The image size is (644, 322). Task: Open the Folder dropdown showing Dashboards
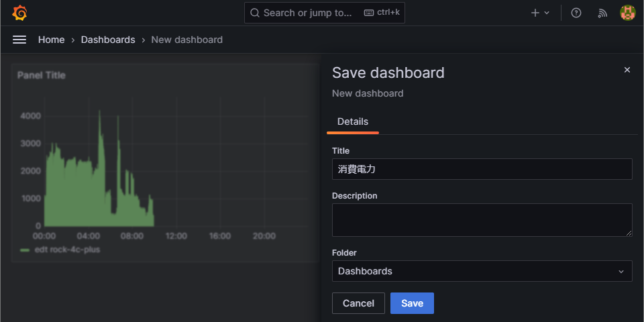coord(482,271)
